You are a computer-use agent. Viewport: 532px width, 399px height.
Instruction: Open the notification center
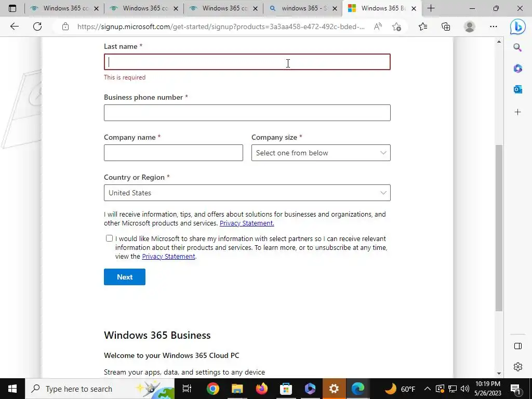pos(516,389)
